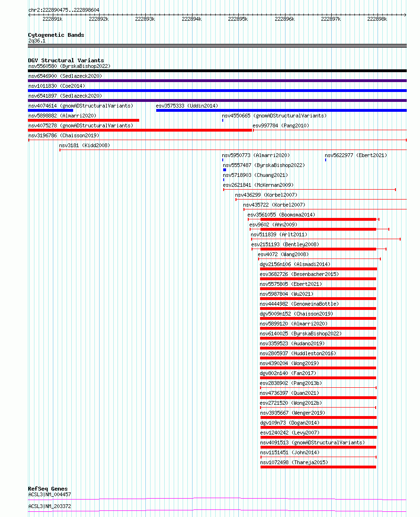The width and height of the screenshot is (420, 517).
Task: Open nsv1151451 (John2014) label
Action: (x=290, y=452)
